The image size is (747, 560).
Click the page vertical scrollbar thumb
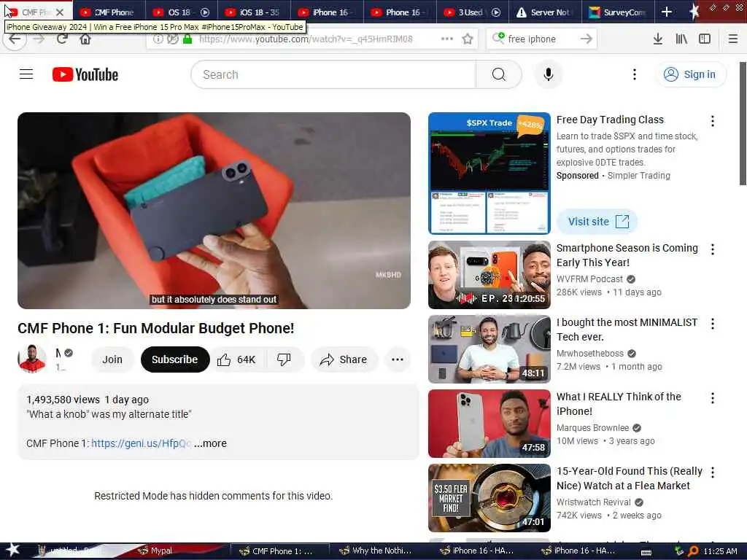pyautogui.click(x=743, y=123)
